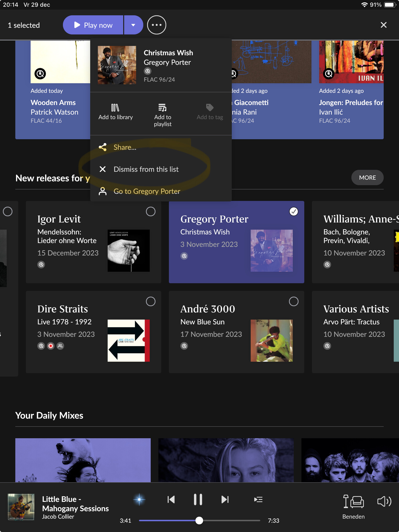The width and height of the screenshot is (399, 532).
Task: Open the play queue icon
Action: tap(258, 499)
